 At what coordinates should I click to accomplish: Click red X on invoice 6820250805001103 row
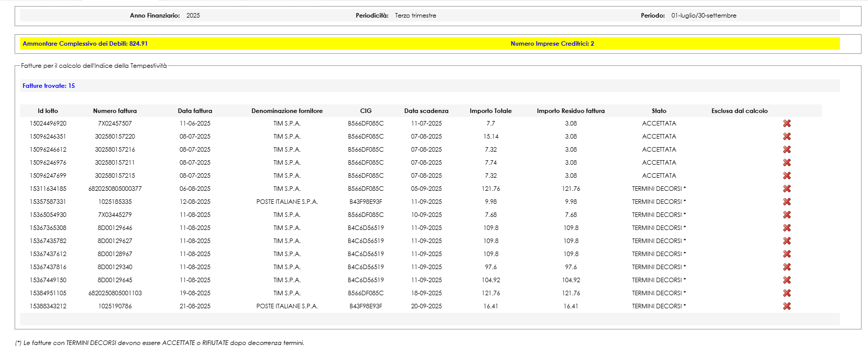point(787,293)
